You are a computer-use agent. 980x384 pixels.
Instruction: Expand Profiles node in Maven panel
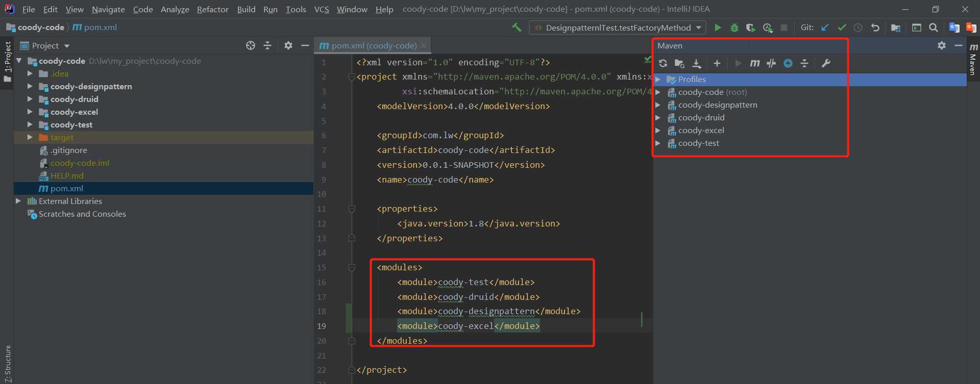tap(658, 80)
